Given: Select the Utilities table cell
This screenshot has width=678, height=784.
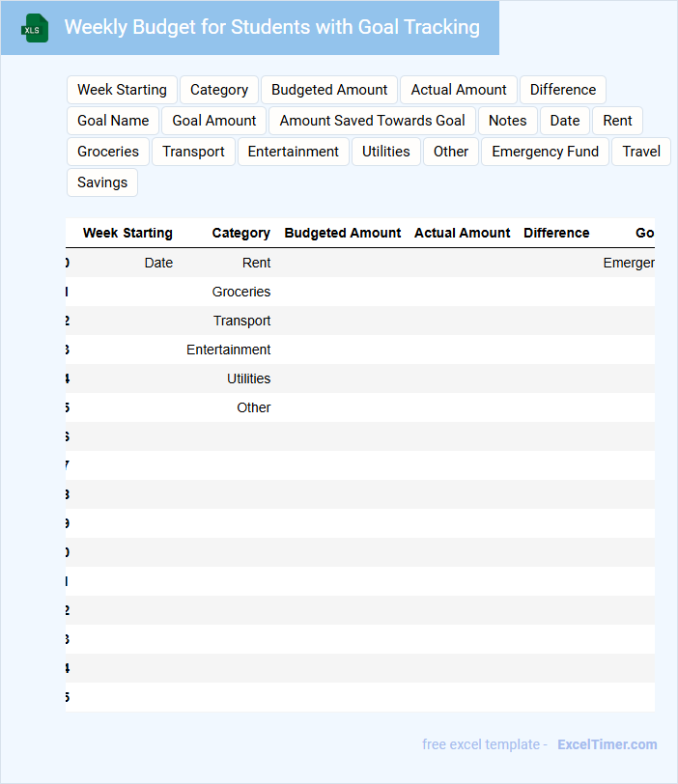Looking at the screenshot, I should 248,379.
